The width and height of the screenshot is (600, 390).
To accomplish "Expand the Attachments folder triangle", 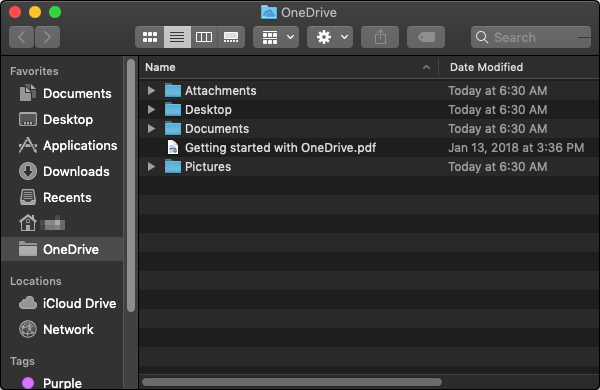I will 152,91.
